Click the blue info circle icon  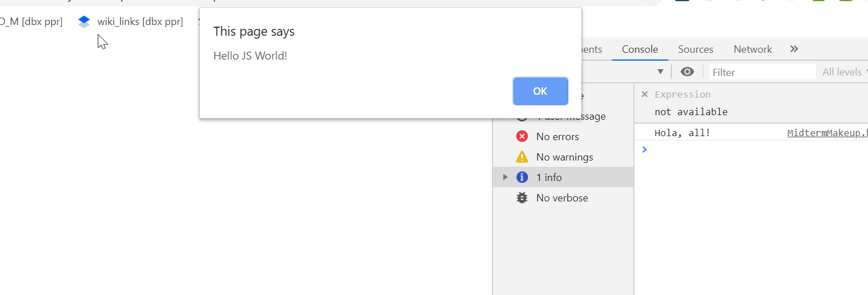pyautogui.click(x=522, y=178)
